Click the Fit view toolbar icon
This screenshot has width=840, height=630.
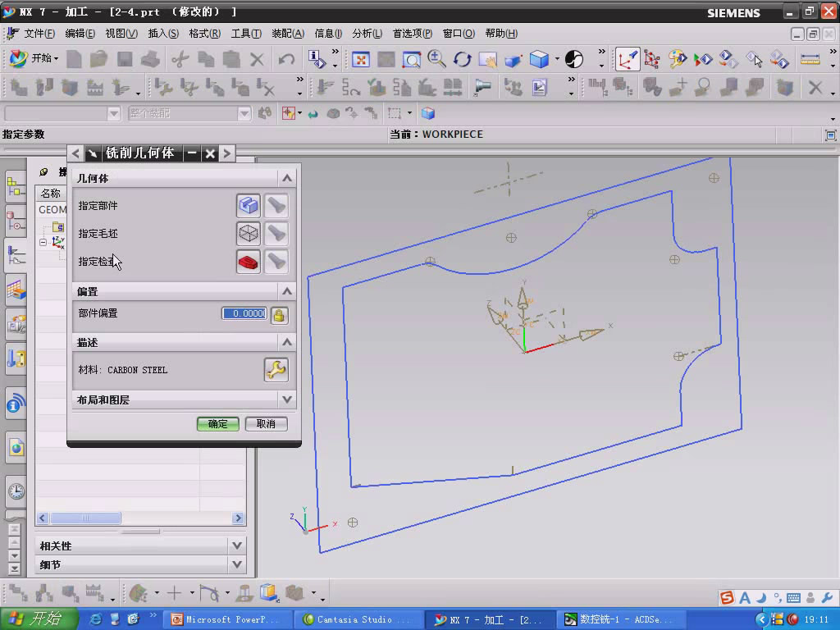coord(361,59)
